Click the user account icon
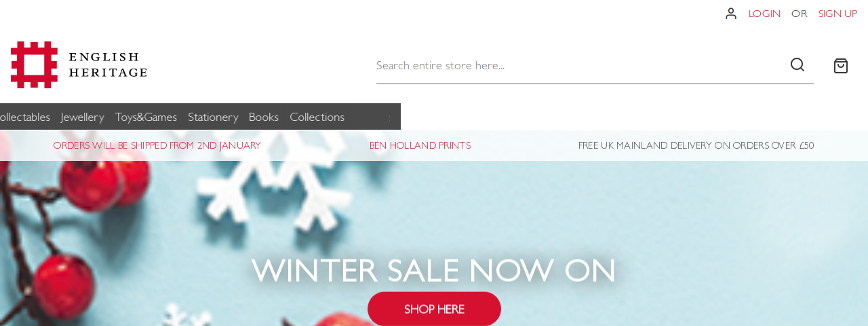The width and height of the screenshot is (868, 326). point(730,14)
